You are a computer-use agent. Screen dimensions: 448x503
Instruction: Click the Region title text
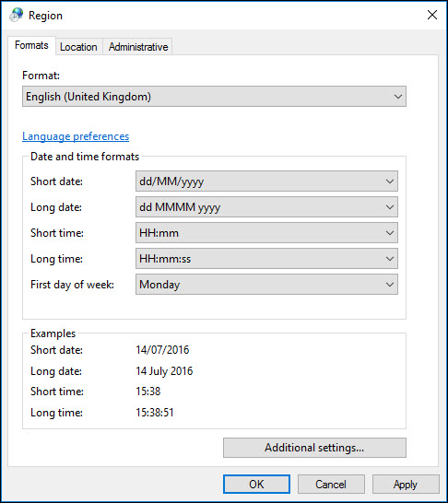coord(45,16)
